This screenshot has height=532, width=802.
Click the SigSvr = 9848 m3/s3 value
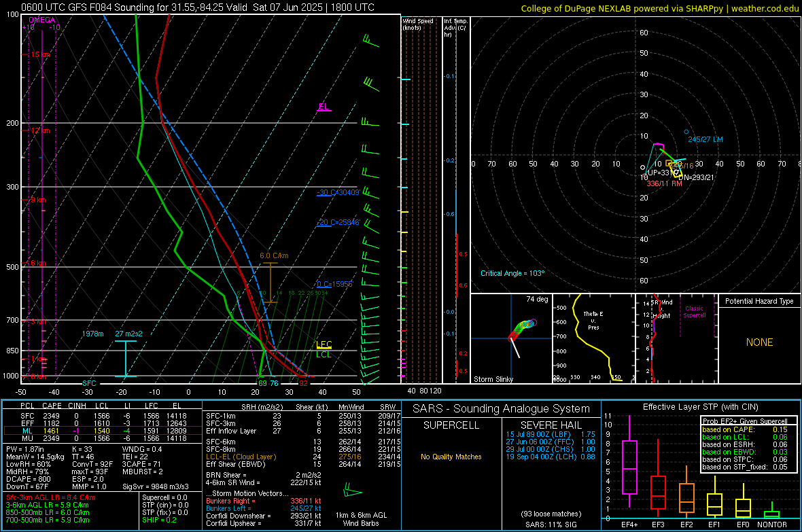click(156, 486)
